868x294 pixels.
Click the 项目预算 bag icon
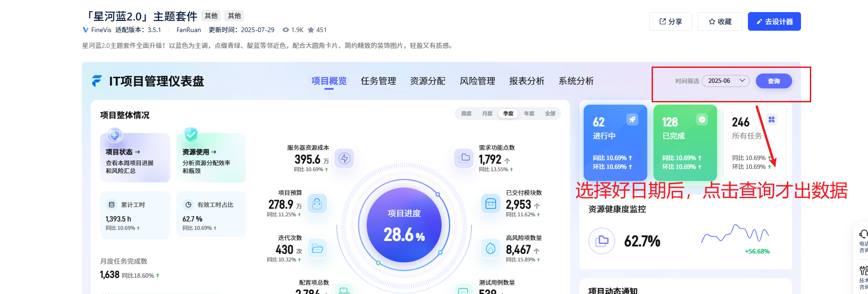tap(317, 204)
